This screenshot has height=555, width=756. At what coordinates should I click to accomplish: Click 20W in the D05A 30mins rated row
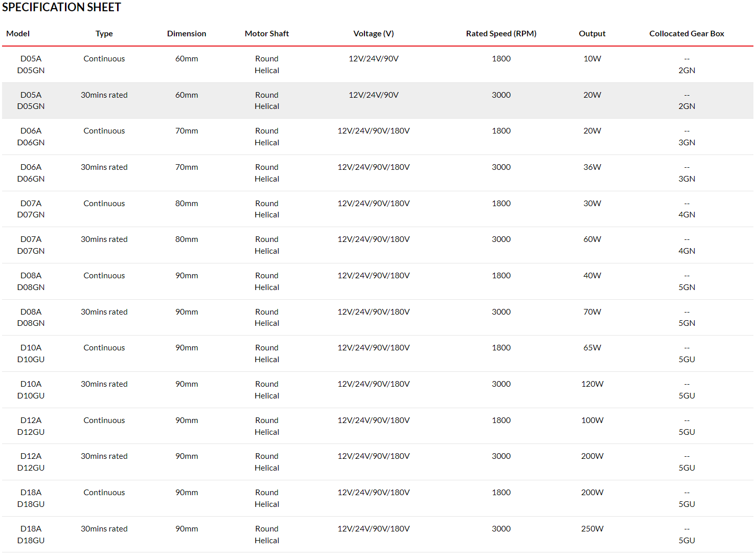[x=592, y=95]
